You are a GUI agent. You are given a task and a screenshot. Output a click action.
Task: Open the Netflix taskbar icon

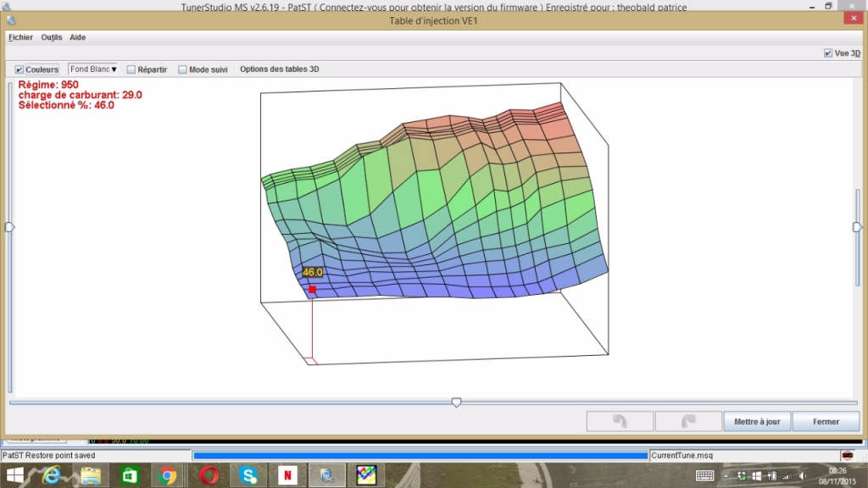click(x=288, y=475)
